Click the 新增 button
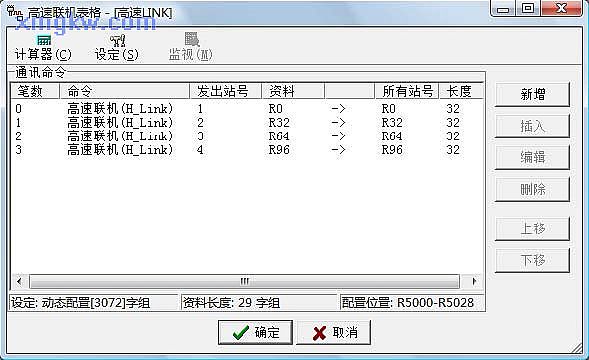 (x=532, y=94)
